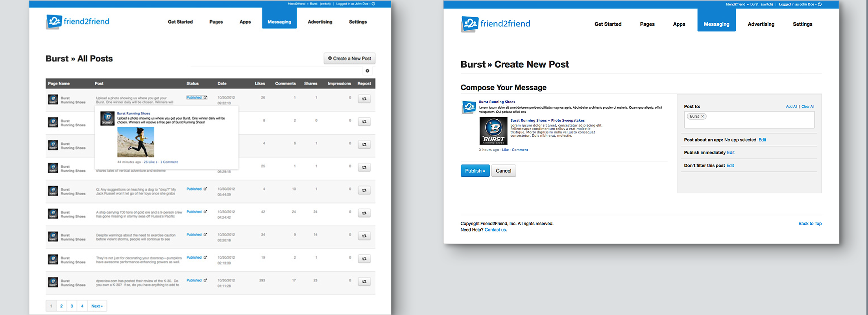Click the Burst avatar icon in the 34-likes row

pos(53,237)
